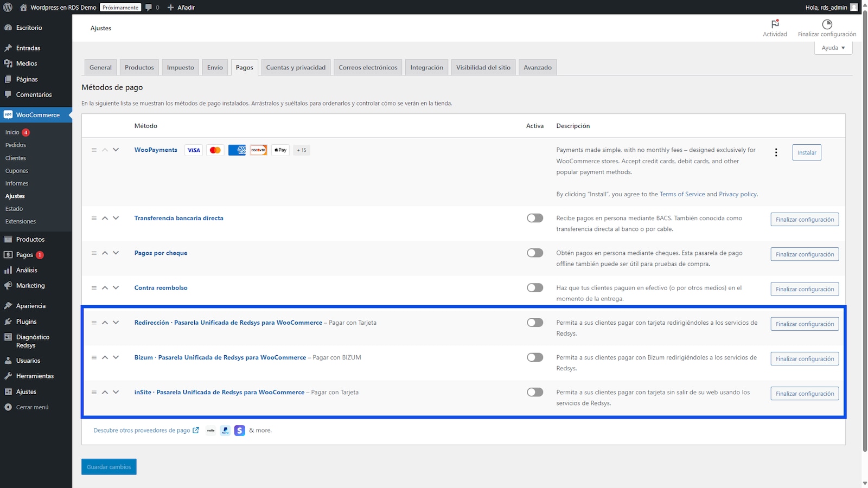This screenshot has height=488, width=868.
Task: Click the WordPress logo icon in the admin bar
Action: 8,7
